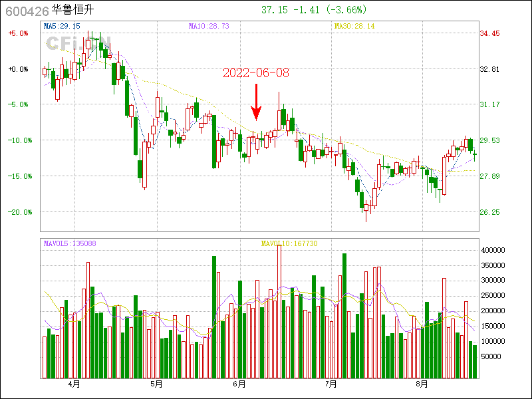
Task: Click the 34.45 price axis label
Action: pyautogui.click(x=489, y=33)
